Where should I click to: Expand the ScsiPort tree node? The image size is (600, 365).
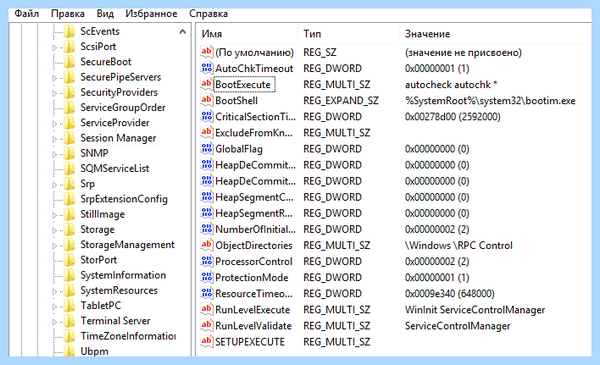point(54,47)
